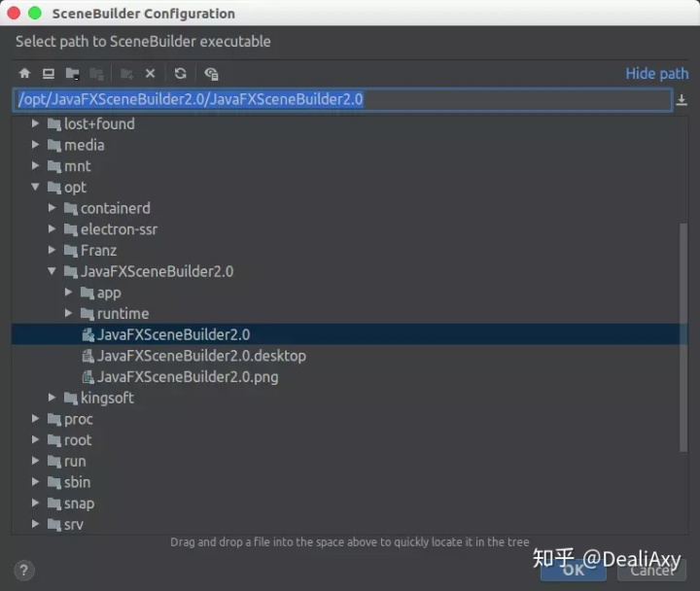The height and width of the screenshot is (591, 700).
Task: Open recent paths history arrow
Action: [682, 99]
